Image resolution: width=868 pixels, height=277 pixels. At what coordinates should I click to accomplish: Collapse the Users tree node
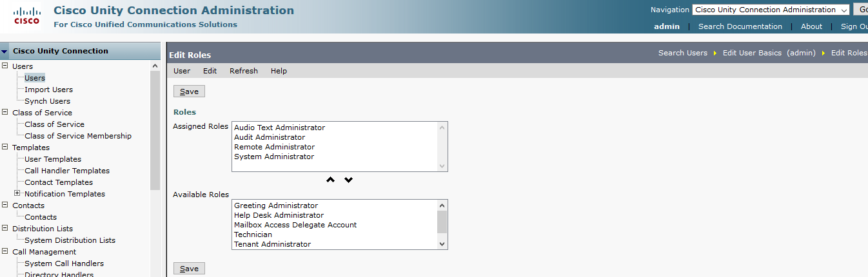pos(5,66)
